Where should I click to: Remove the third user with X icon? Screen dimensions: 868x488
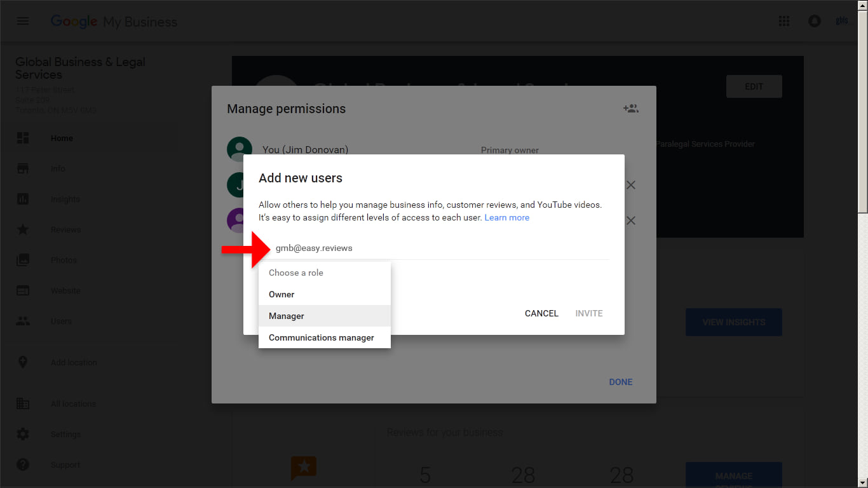coord(630,220)
